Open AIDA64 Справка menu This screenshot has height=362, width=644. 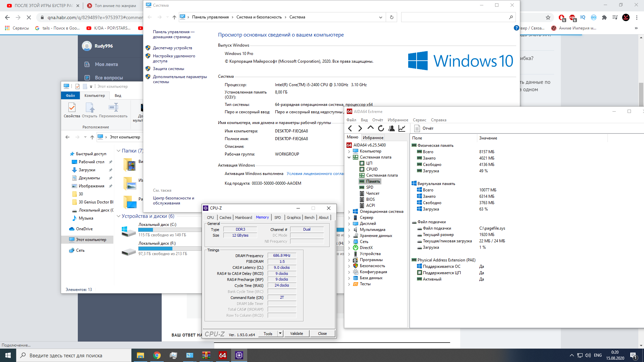click(438, 120)
